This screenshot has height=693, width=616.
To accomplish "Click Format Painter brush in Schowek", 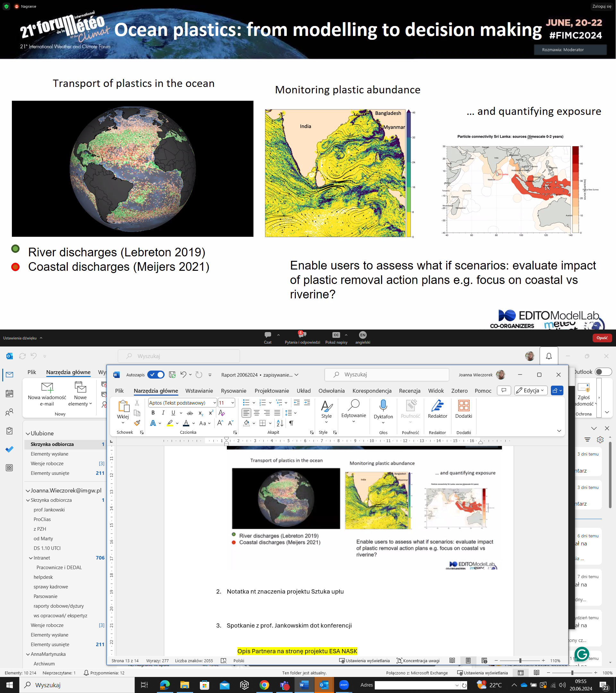I will (x=137, y=423).
